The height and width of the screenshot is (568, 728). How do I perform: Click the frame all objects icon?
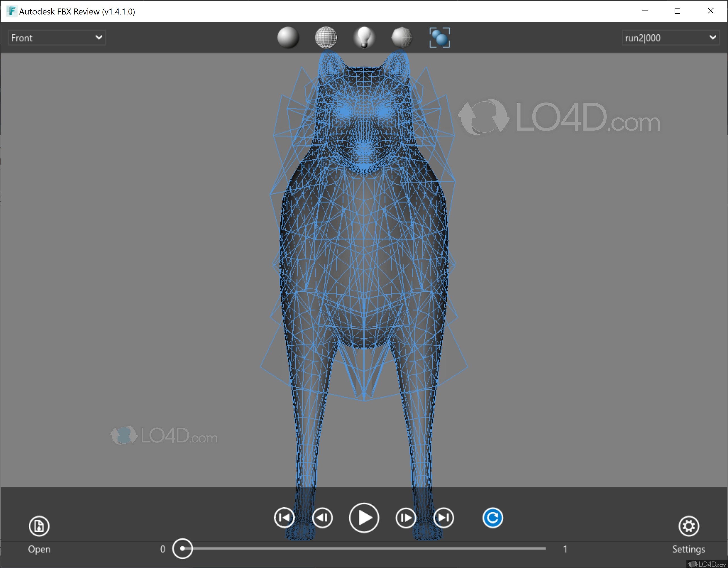click(x=440, y=37)
